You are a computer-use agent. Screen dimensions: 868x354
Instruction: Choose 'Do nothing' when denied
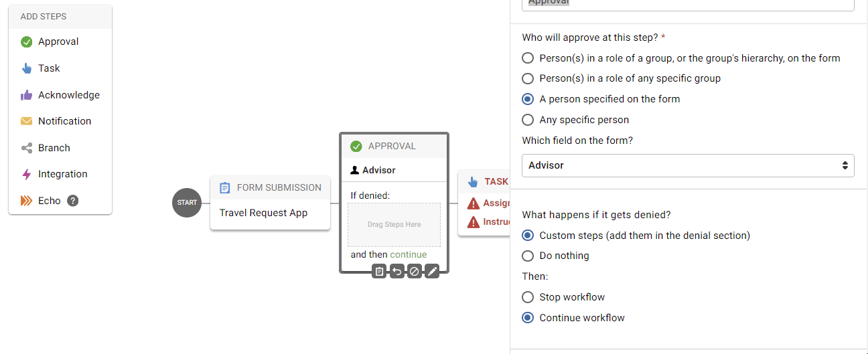[x=528, y=256]
